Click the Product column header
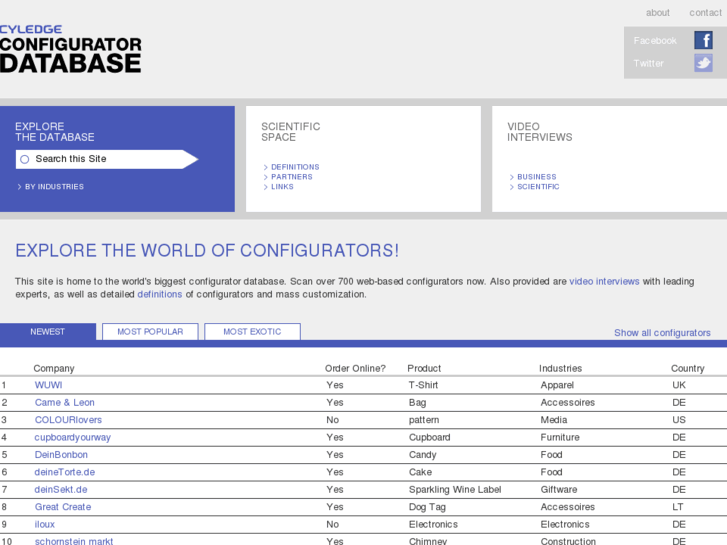The image size is (727, 545). click(x=424, y=368)
